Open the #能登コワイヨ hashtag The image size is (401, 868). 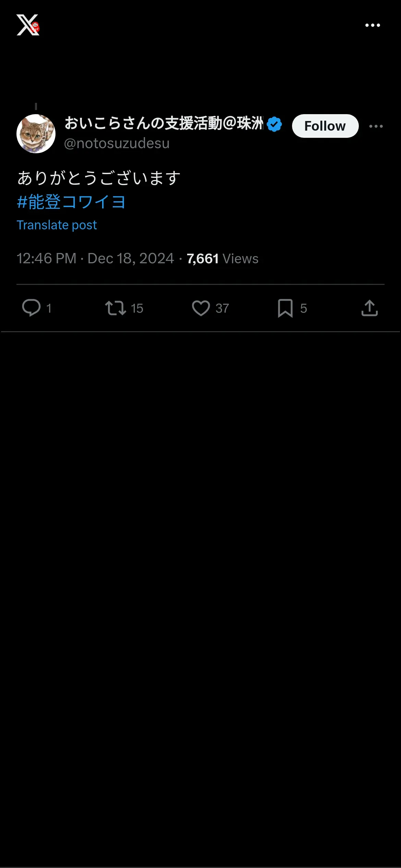tap(71, 202)
